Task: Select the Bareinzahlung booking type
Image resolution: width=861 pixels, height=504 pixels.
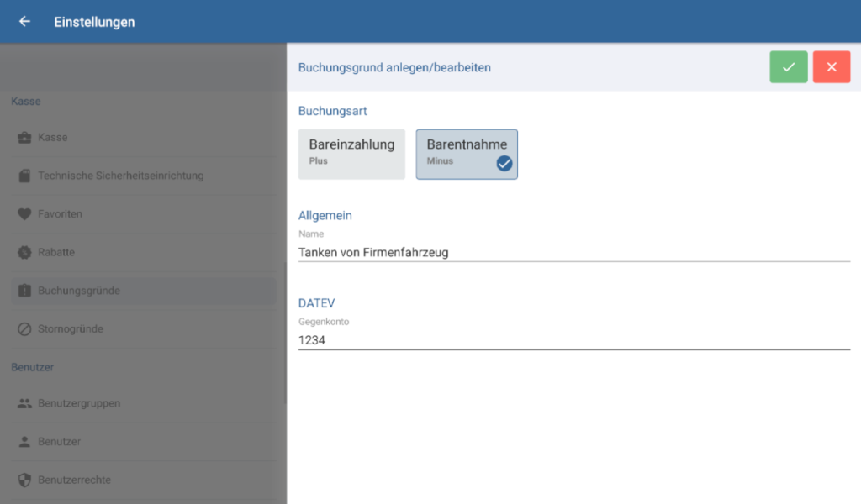Action: pos(351,154)
